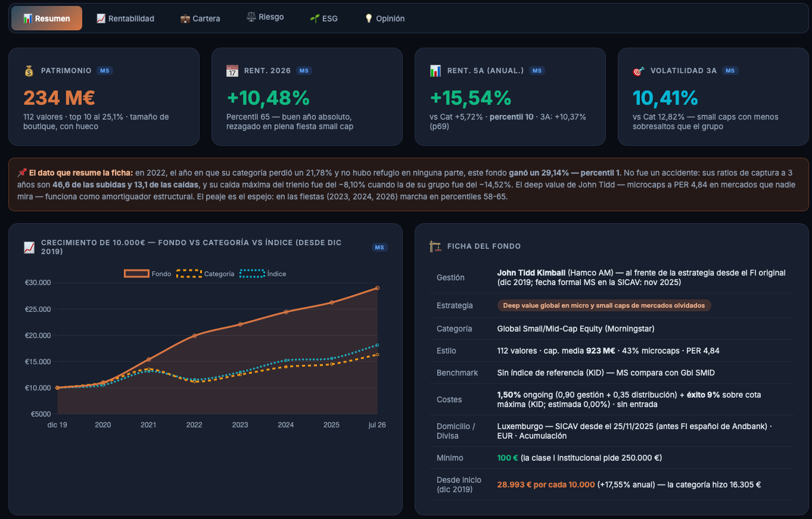Click the €30.000 y-axis label

pyautogui.click(x=38, y=283)
